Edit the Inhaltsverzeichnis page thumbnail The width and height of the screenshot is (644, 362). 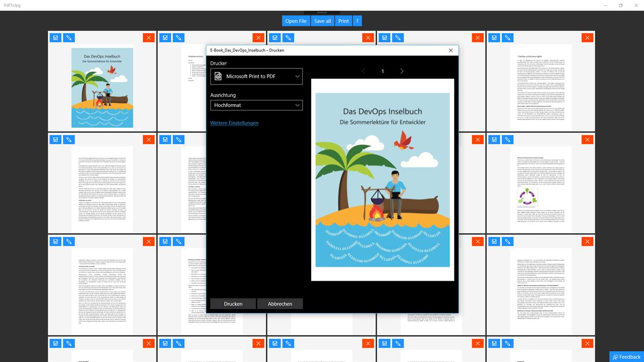(178, 38)
